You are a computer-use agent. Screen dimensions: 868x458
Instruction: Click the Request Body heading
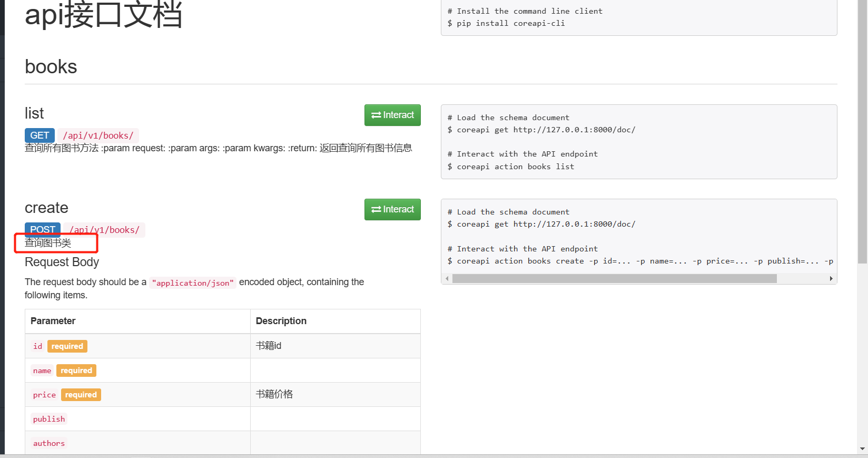pyautogui.click(x=62, y=262)
